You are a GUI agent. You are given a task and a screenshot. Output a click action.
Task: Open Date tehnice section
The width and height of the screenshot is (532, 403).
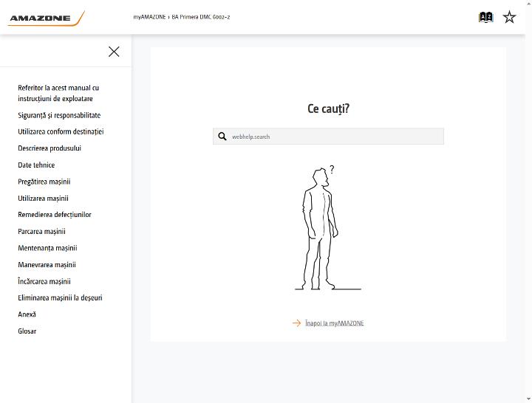(36, 165)
